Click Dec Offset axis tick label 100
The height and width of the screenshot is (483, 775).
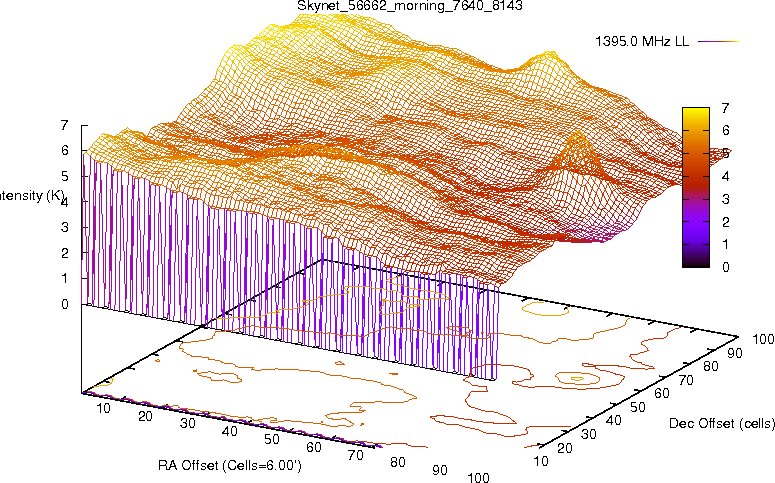click(x=763, y=339)
